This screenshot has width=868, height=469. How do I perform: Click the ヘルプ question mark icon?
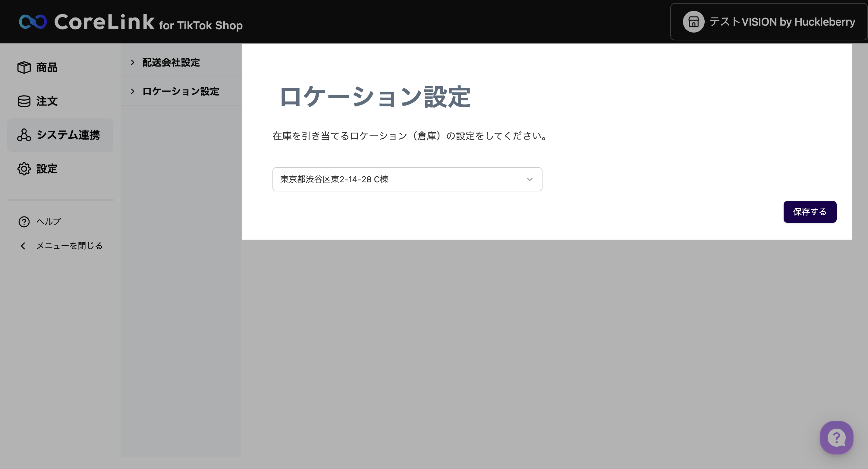click(x=24, y=222)
